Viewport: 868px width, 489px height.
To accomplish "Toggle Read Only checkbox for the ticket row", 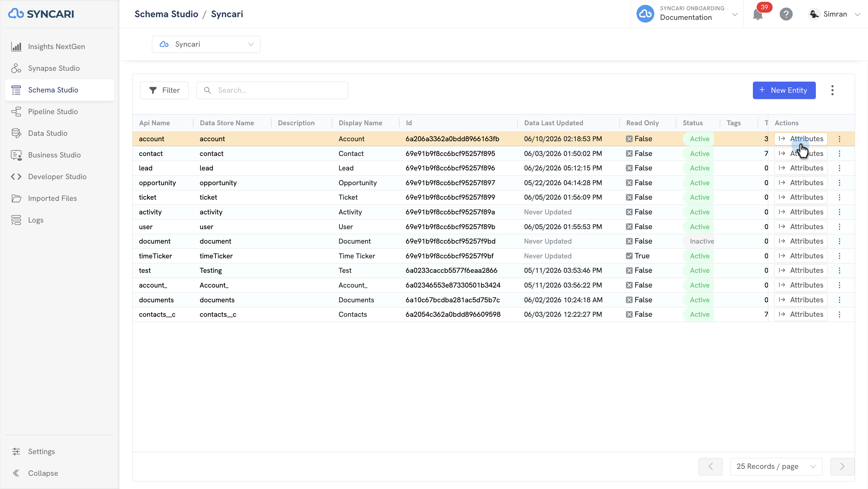I will pyautogui.click(x=629, y=197).
